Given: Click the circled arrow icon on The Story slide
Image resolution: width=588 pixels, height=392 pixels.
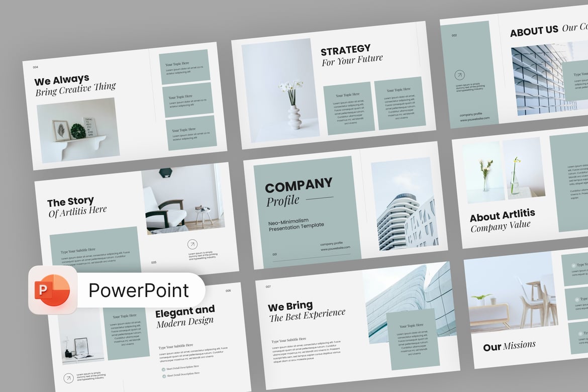Looking at the screenshot, I should click(192, 245).
